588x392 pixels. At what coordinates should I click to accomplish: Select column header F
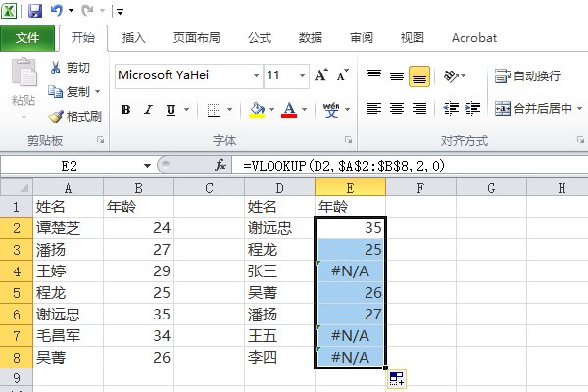(420, 187)
